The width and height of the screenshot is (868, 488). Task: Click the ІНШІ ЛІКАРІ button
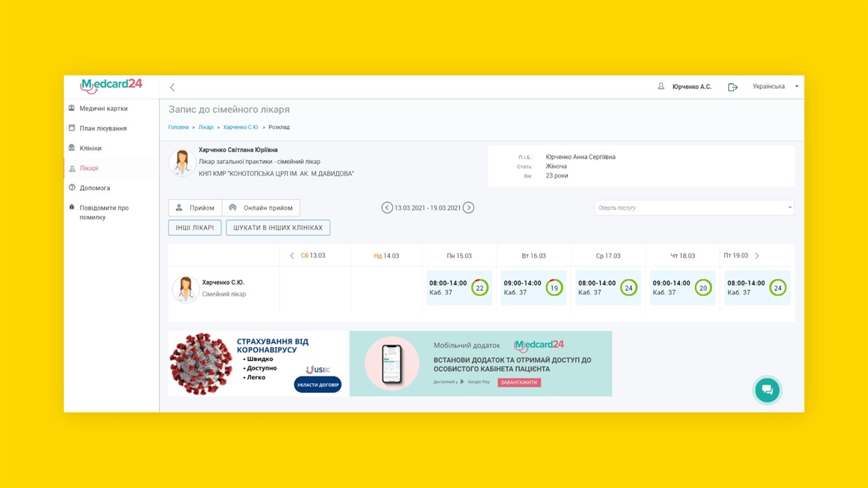click(x=194, y=228)
